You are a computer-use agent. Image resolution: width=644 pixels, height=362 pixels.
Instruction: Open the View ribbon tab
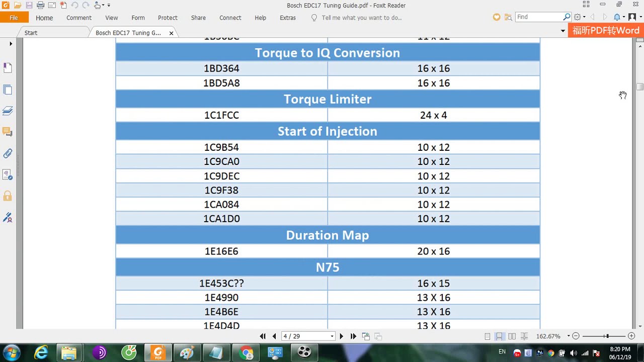tap(112, 18)
